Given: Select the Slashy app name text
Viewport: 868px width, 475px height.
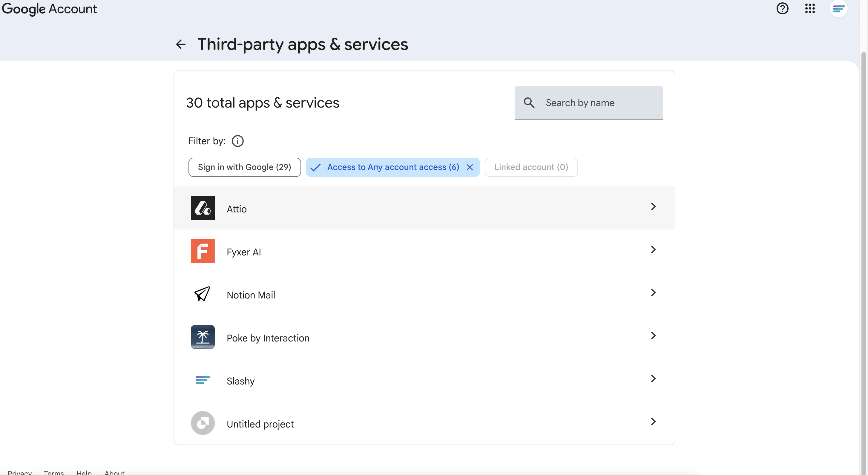Looking at the screenshot, I should coord(240,381).
